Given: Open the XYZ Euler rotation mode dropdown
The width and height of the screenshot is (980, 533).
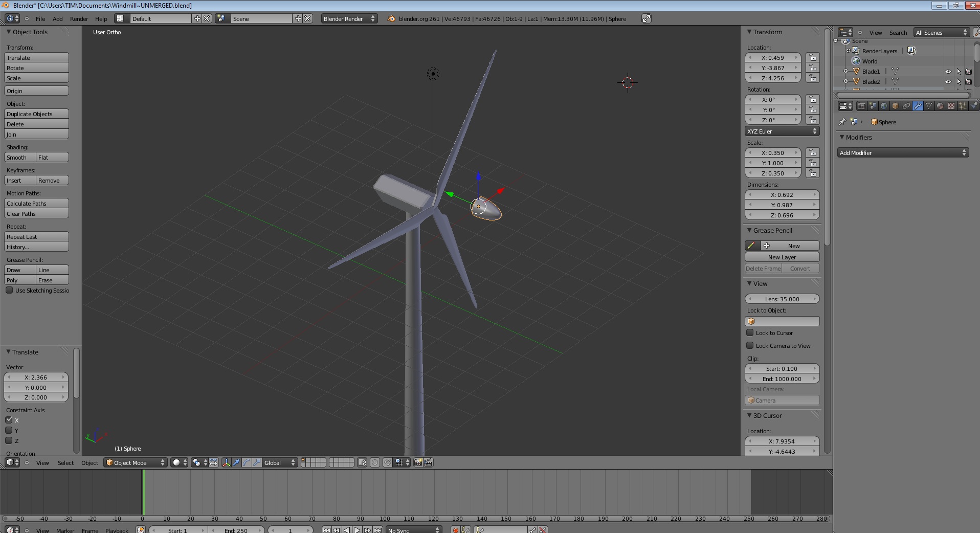Looking at the screenshot, I should 782,131.
